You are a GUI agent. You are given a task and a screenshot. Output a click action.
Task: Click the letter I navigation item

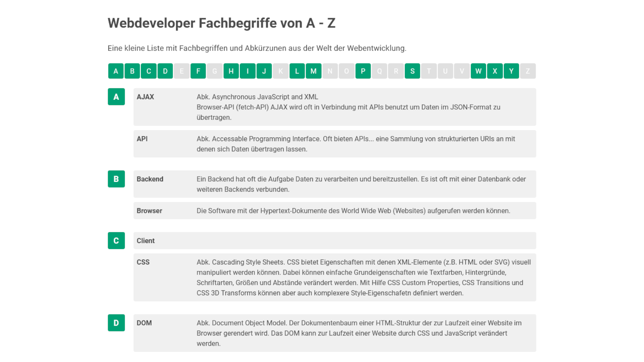[x=248, y=71]
